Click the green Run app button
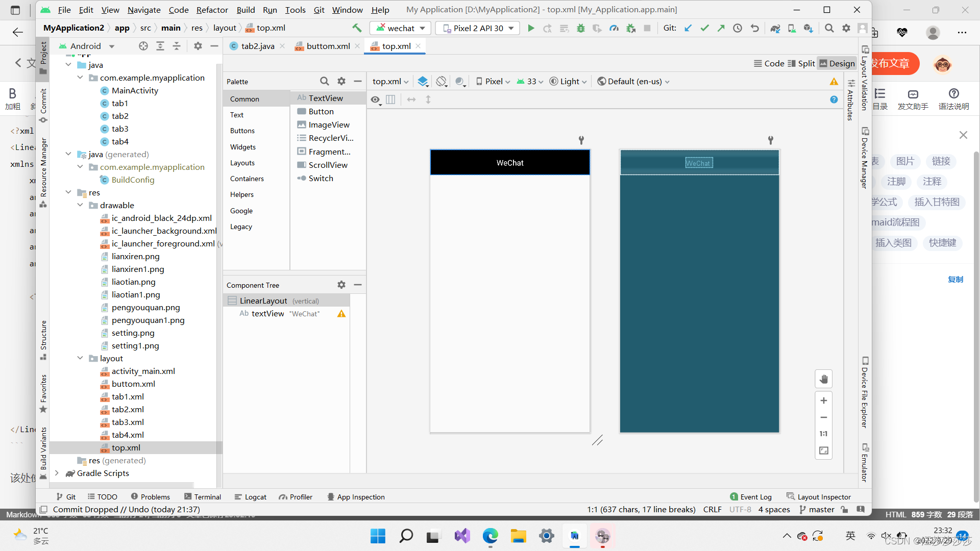This screenshot has height=551, width=980. 531,29
